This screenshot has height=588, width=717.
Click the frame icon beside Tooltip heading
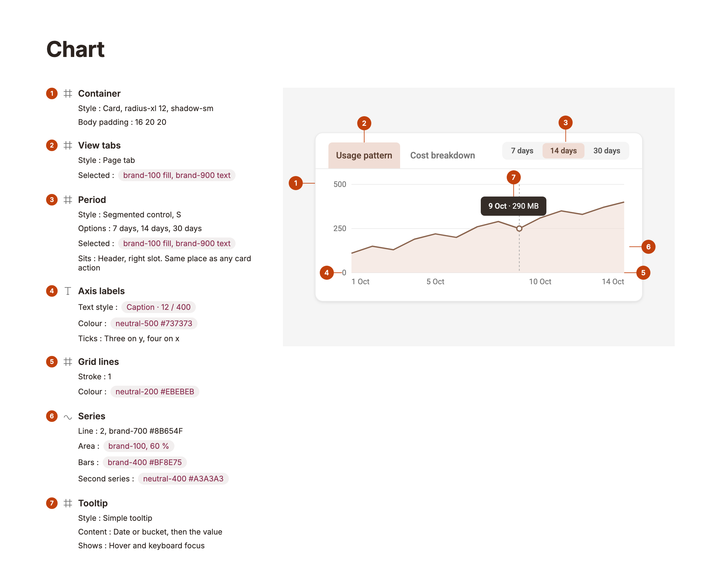click(x=68, y=503)
